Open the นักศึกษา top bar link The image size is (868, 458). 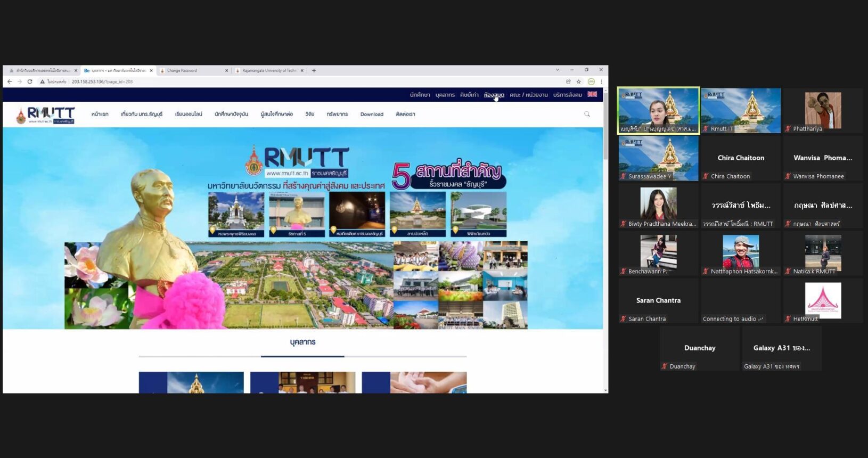point(420,95)
